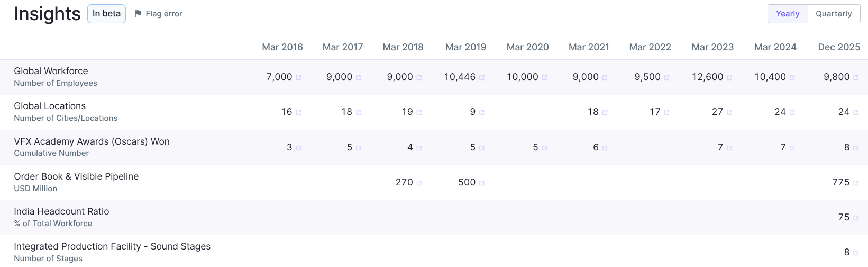Open source icon for Dec 2025 Oscars count 8
This screenshot has width=868, height=267.
(x=856, y=148)
